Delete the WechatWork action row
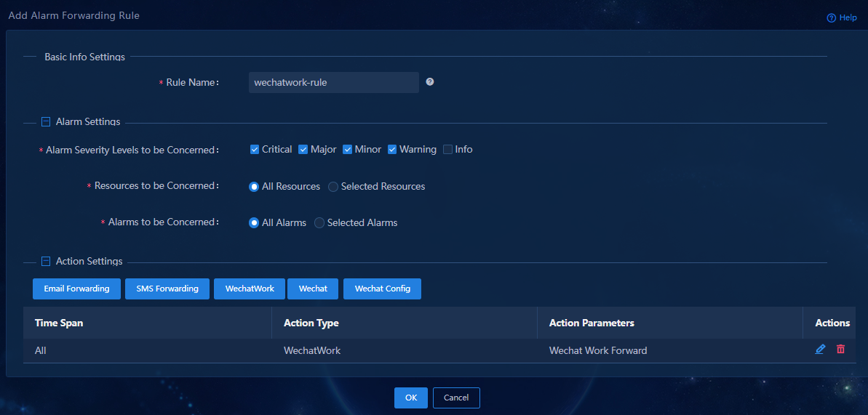 [840, 349]
